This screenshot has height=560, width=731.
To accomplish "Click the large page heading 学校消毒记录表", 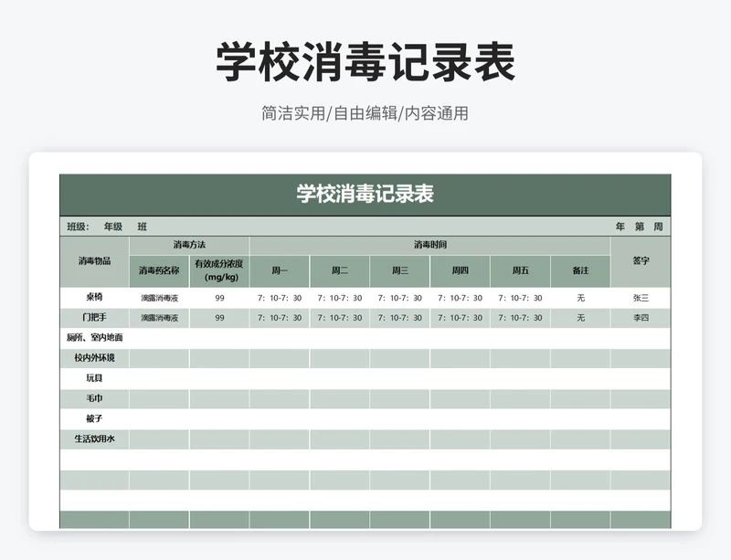I will click(x=365, y=62).
